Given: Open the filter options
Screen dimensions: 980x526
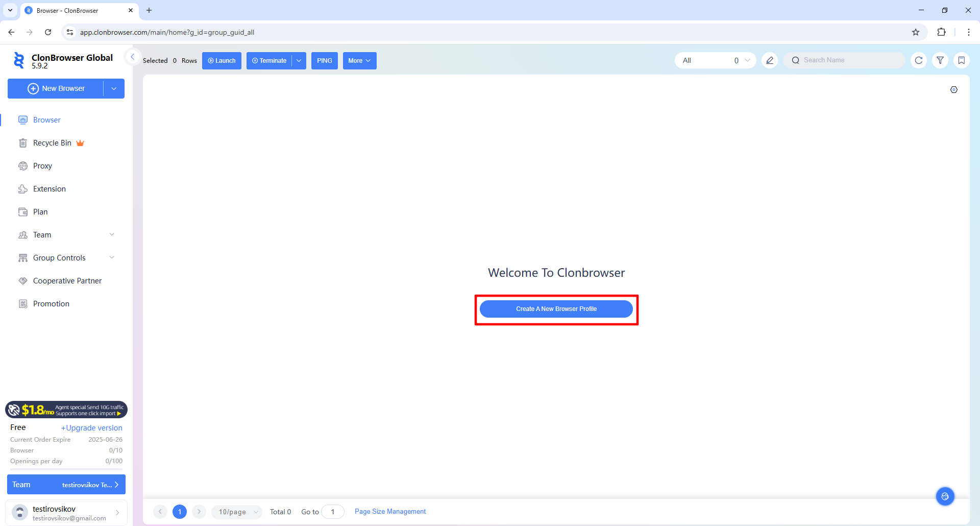Looking at the screenshot, I should click(941, 60).
